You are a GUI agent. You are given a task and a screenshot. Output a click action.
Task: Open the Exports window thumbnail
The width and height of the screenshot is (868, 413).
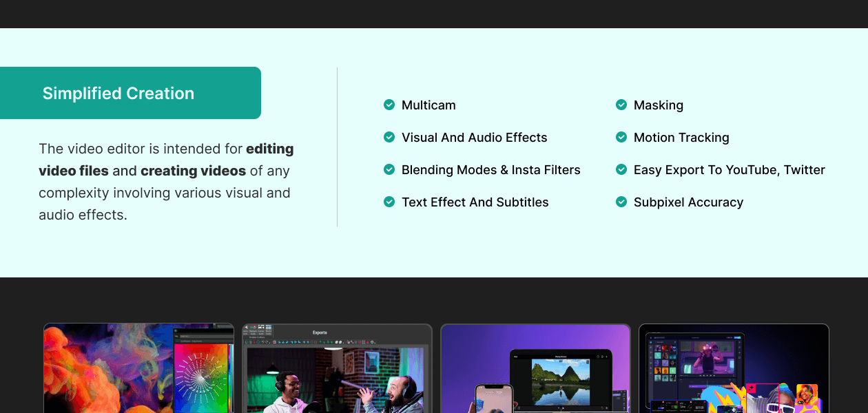click(x=337, y=368)
